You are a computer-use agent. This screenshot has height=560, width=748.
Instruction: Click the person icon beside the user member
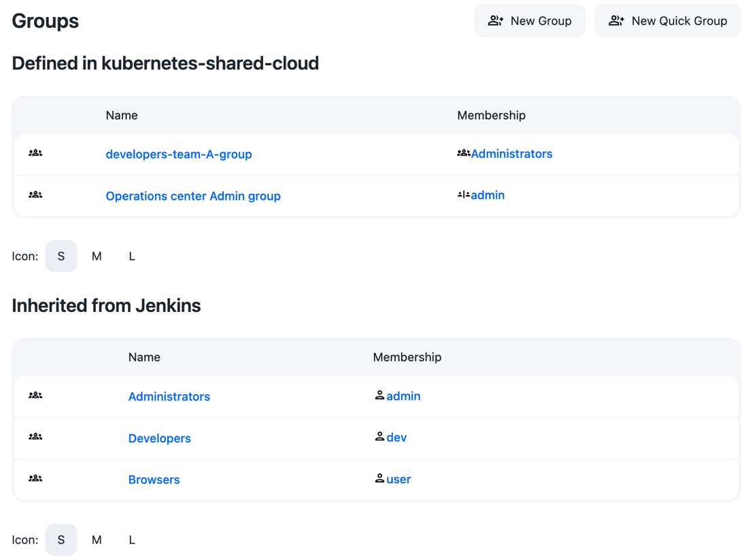[x=379, y=478]
